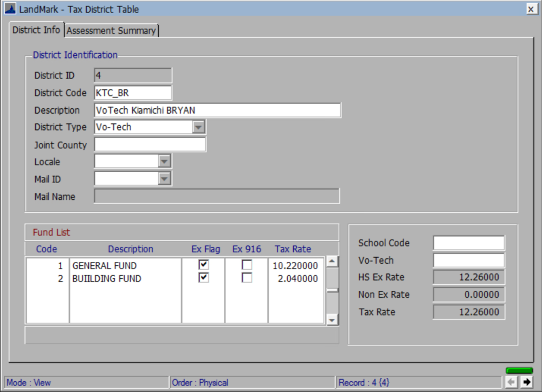The width and height of the screenshot is (542, 392).
Task: Click inside the District Code field
Action: [x=133, y=93]
